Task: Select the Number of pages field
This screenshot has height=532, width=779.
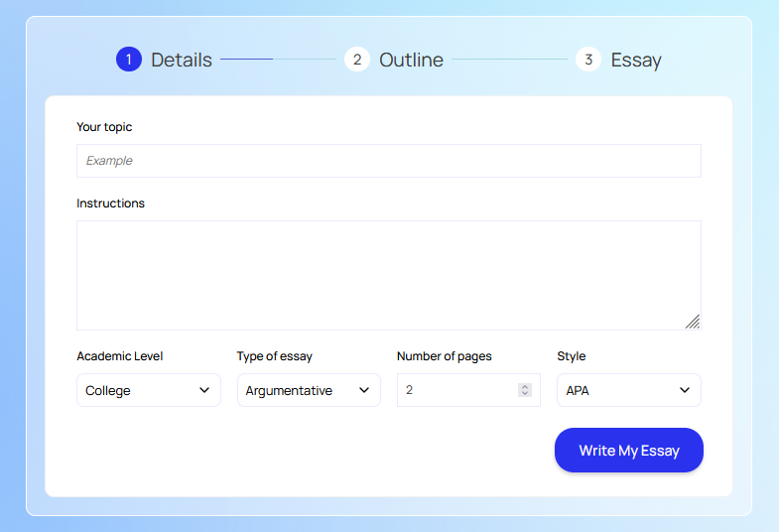Action: point(456,390)
